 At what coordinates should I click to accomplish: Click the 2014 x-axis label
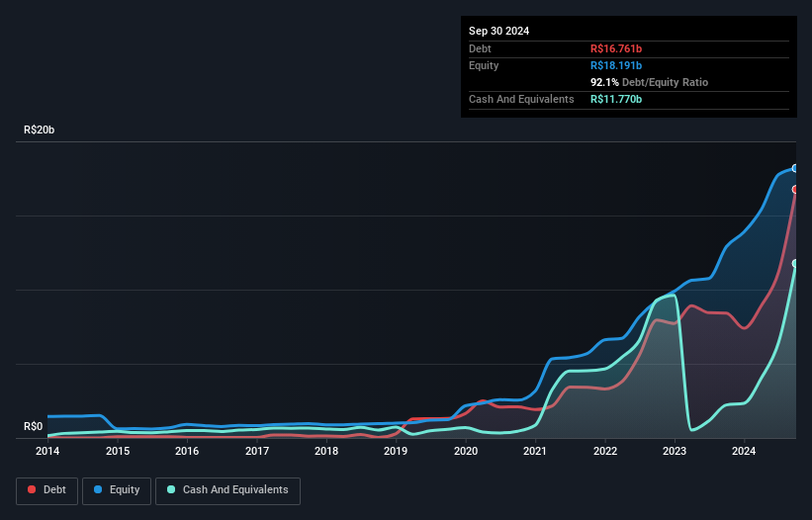coord(47,451)
